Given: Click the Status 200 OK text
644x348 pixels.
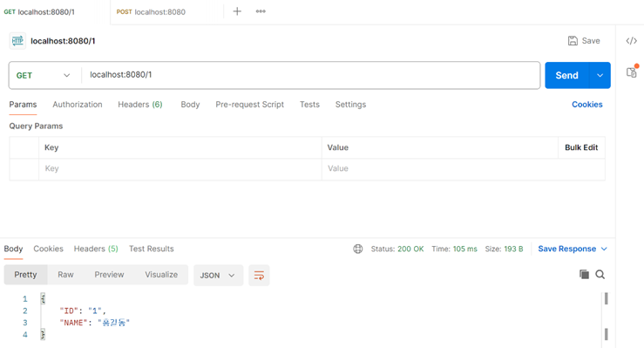Looking at the screenshot, I should point(397,249).
